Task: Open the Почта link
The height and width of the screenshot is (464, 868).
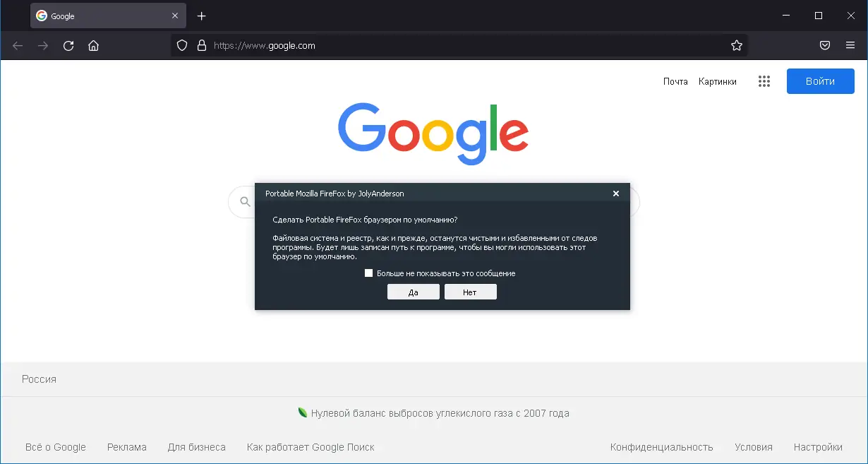Action: click(x=675, y=81)
